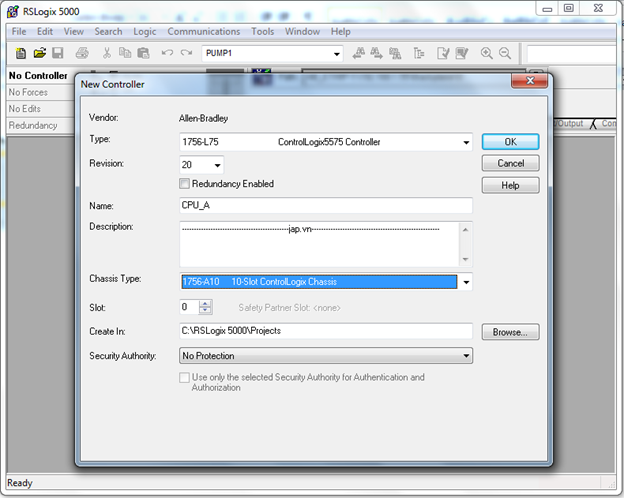Click the Print toolbar icon
624x498 pixels.
click(82, 53)
